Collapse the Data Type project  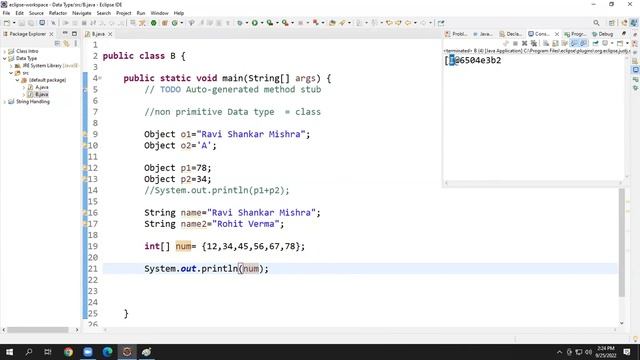(x=4, y=58)
